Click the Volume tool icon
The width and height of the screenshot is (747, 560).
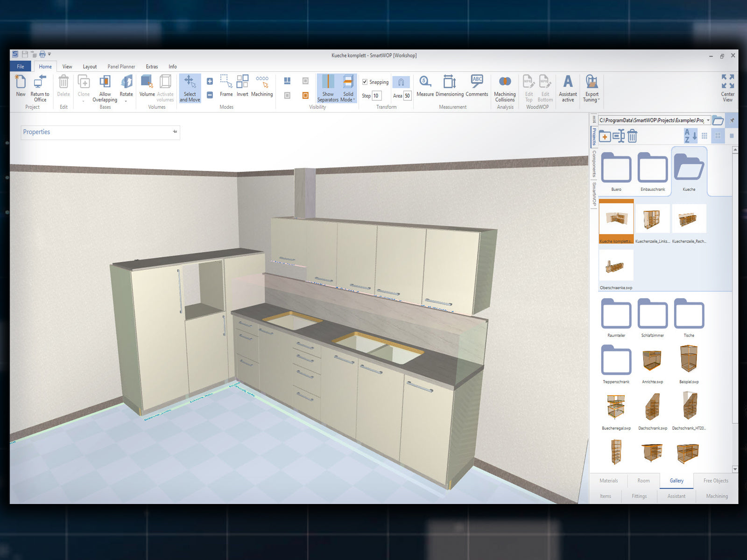coord(147,83)
